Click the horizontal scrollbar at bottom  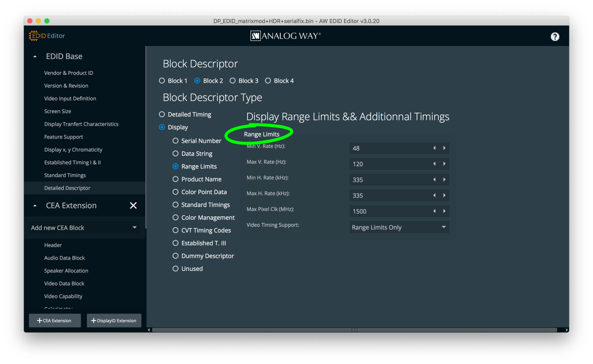[354, 330]
